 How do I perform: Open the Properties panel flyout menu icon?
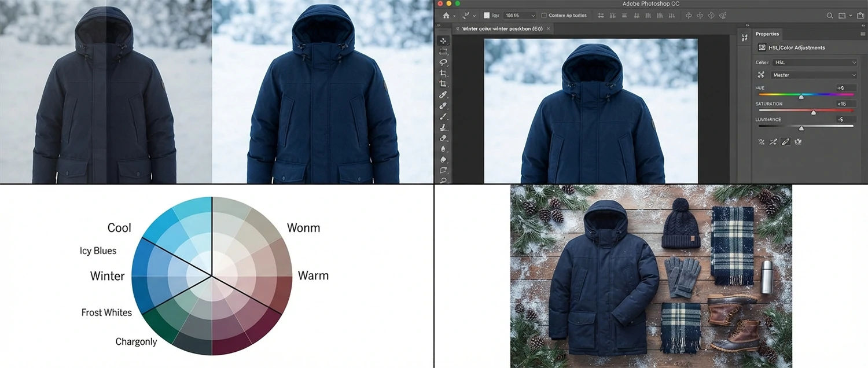coord(863,34)
